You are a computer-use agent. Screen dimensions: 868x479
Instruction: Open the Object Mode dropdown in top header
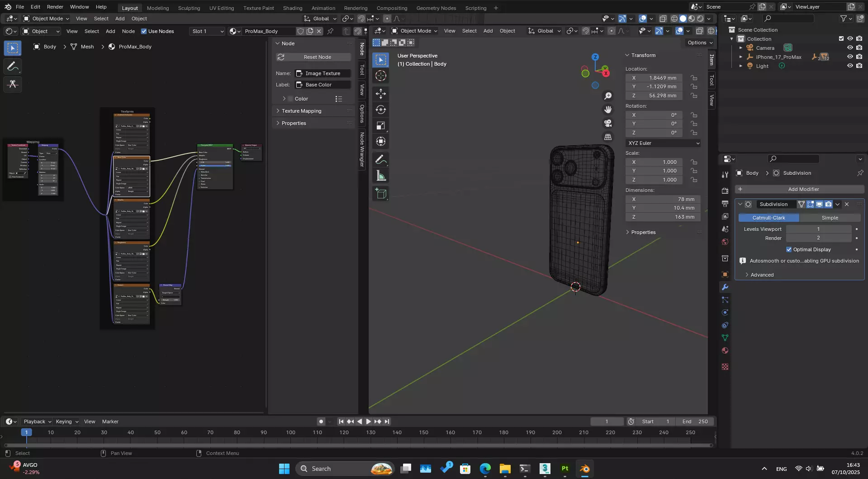pyautogui.click(x=46, y=19)
